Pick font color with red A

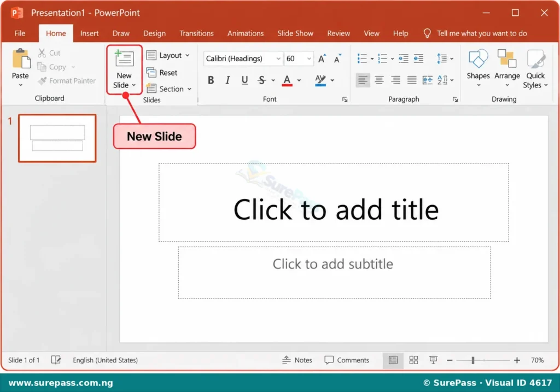coord(287,80)
